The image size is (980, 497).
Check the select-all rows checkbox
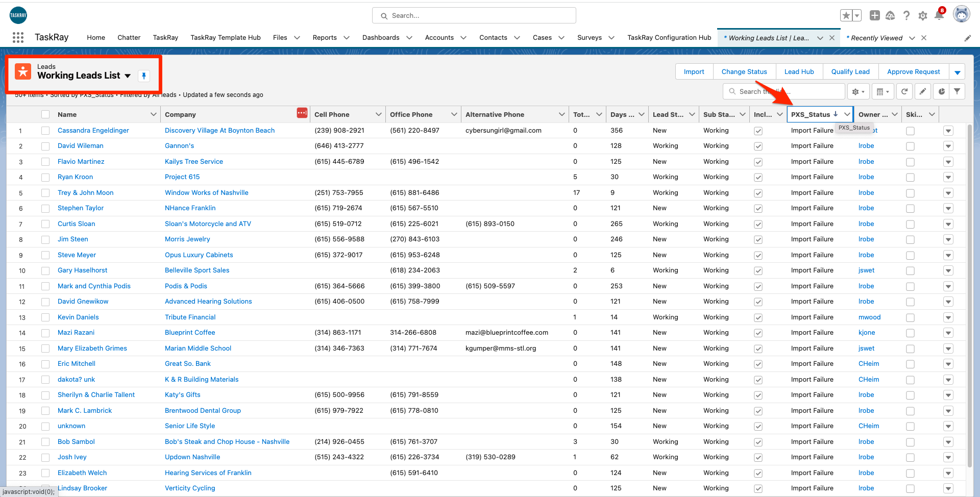(45, 115)
